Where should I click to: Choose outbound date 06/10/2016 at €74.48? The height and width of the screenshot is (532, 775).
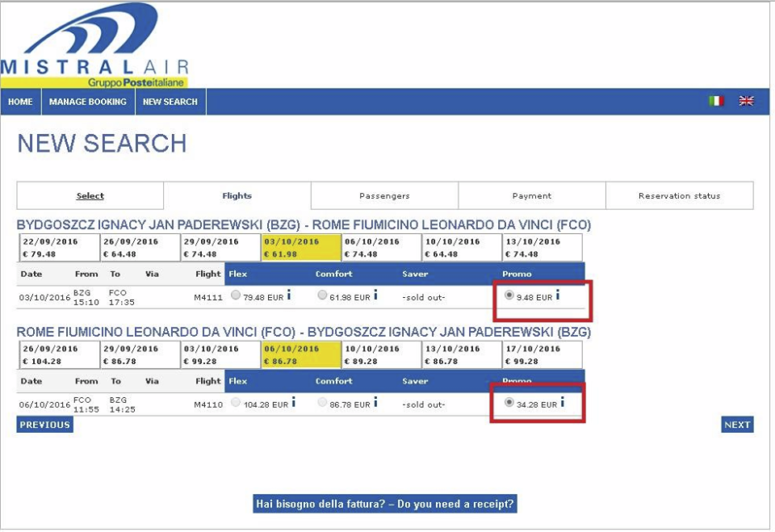pyautogui.click(x=382, y=248)
